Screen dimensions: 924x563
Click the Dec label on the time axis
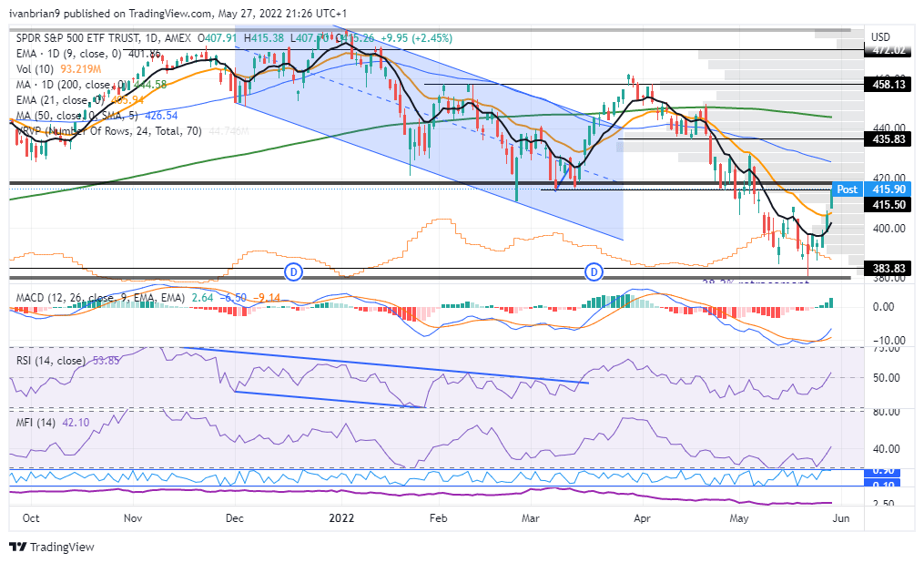click(x=235, y=518)
